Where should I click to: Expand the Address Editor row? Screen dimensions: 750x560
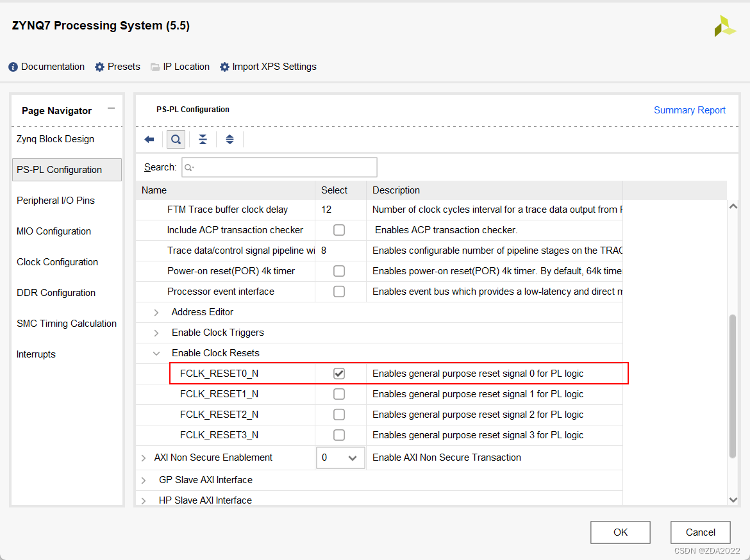tap(156, 312)
